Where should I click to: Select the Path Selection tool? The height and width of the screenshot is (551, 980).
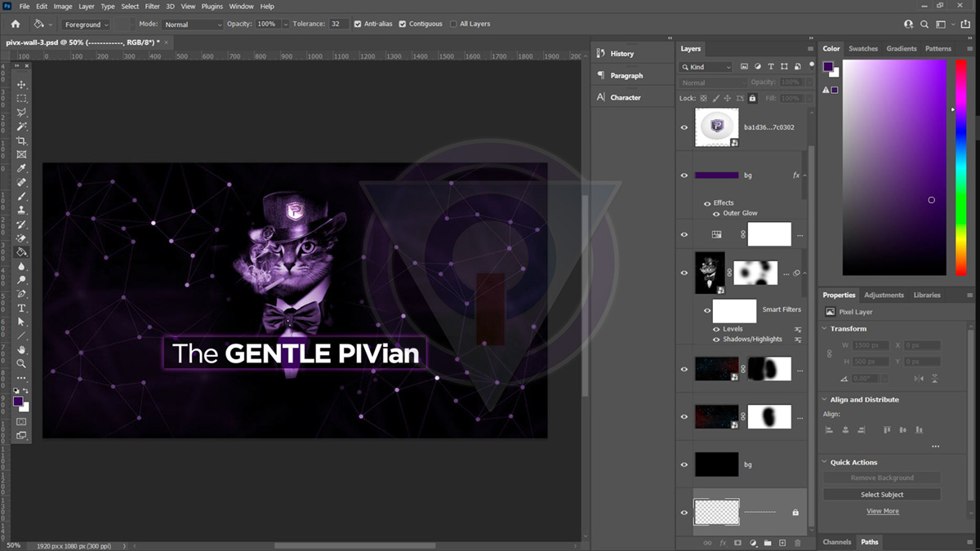(x=22, y=322)
